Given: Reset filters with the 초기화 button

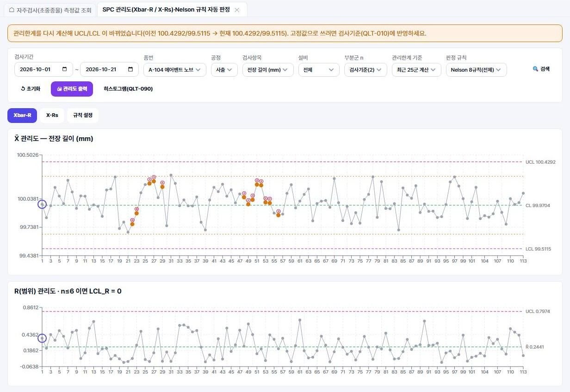Looking at the screenshot, I should [x=31, y=89].
